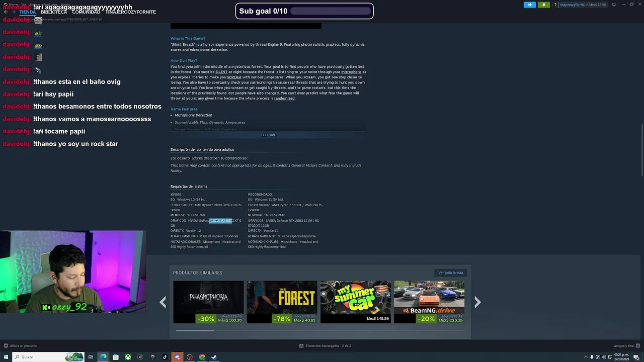
Task: Open Steam notifications bell
Action: (x=543, y=5)
